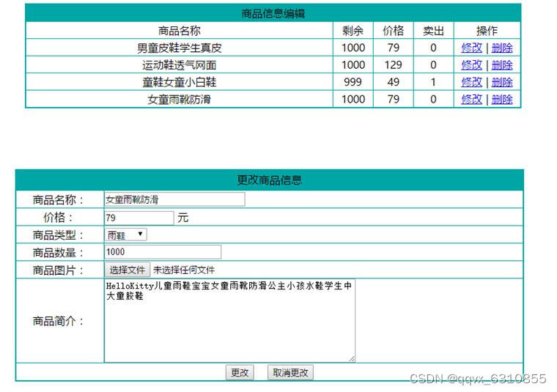
Task: Click the 商品简介： label
Action: click(58, 321)
